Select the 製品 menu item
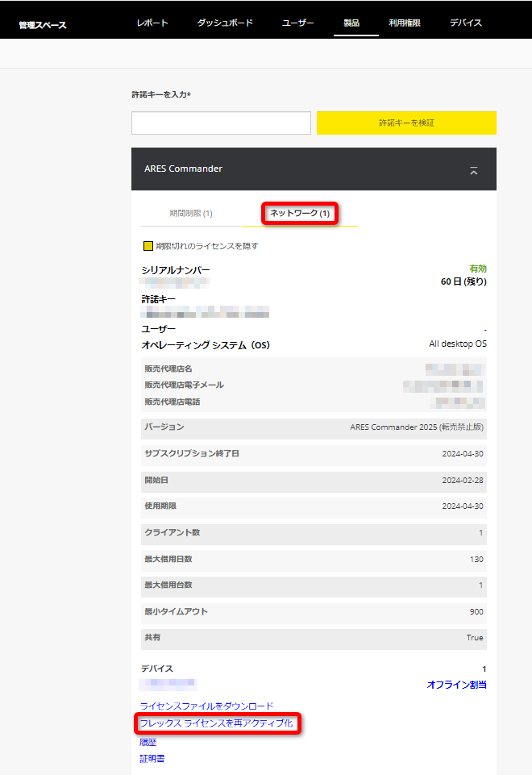 point(351,23)
